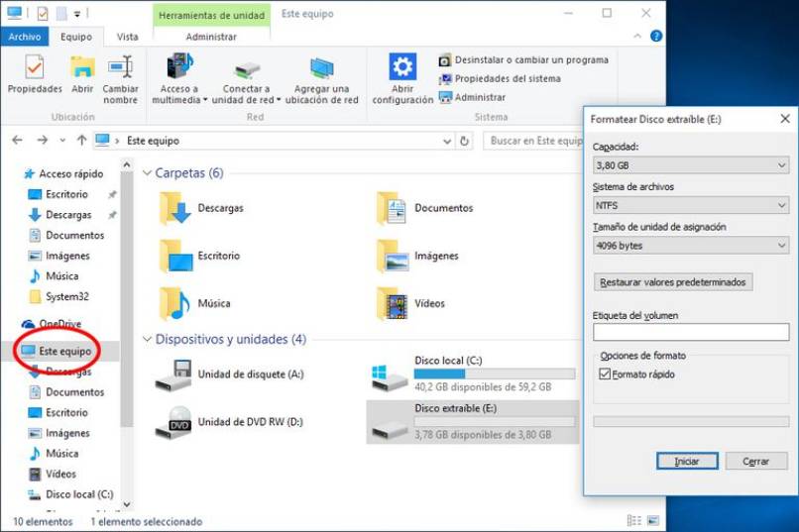Viewport: 799px width, 532px height.
Task: Open Abrir configuración gear icon
Action: tap(402, 79)
